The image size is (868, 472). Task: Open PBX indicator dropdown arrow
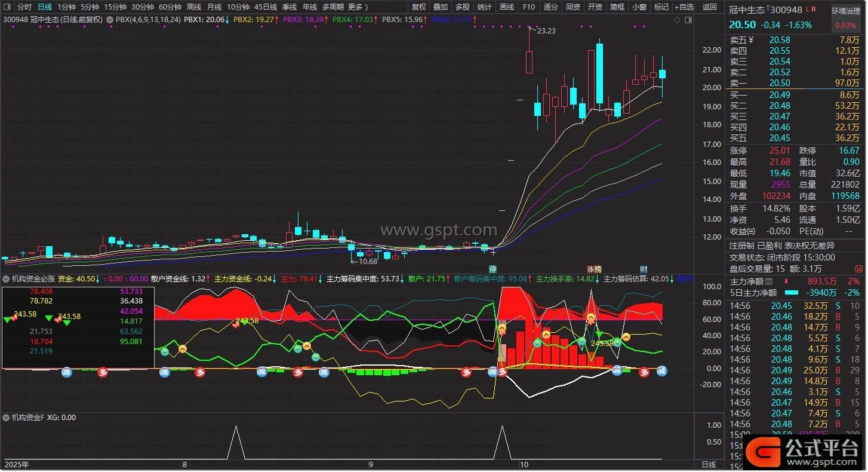click(110, 20)
